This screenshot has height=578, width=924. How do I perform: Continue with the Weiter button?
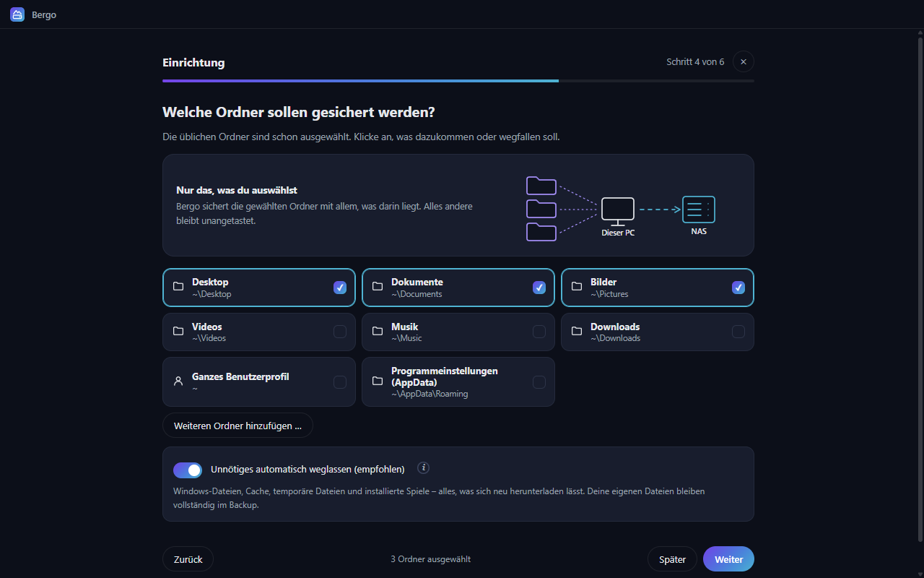(x=728, y=559)
